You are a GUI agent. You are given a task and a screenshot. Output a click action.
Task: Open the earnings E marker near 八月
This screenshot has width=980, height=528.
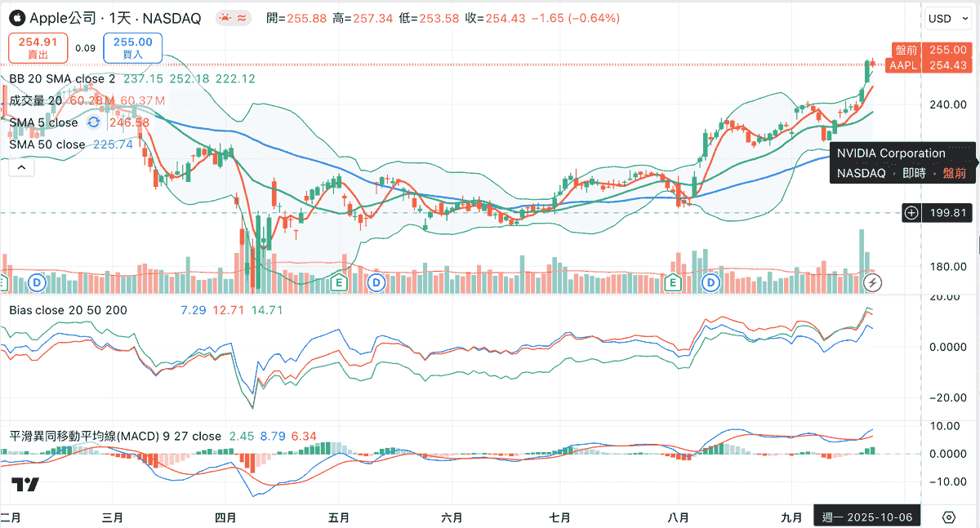[x=674, y=282]
